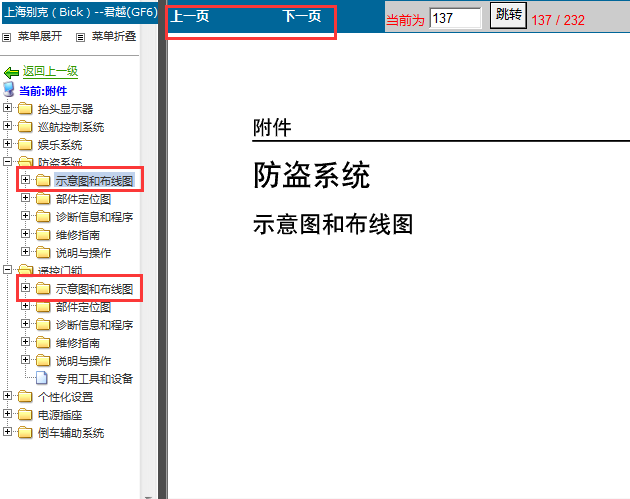This screenshot has width=630, height=499.
Task: Open 示意图和布线图 under 遥控门锁
Action: pyautogui.click(x=94, y=289)
